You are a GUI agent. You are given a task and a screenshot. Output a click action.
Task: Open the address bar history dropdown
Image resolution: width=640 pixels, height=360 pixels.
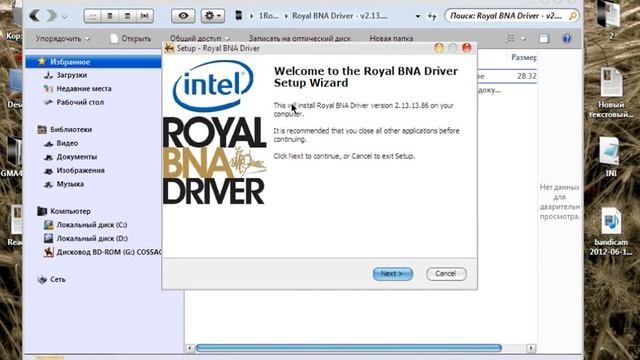(418, 16)
